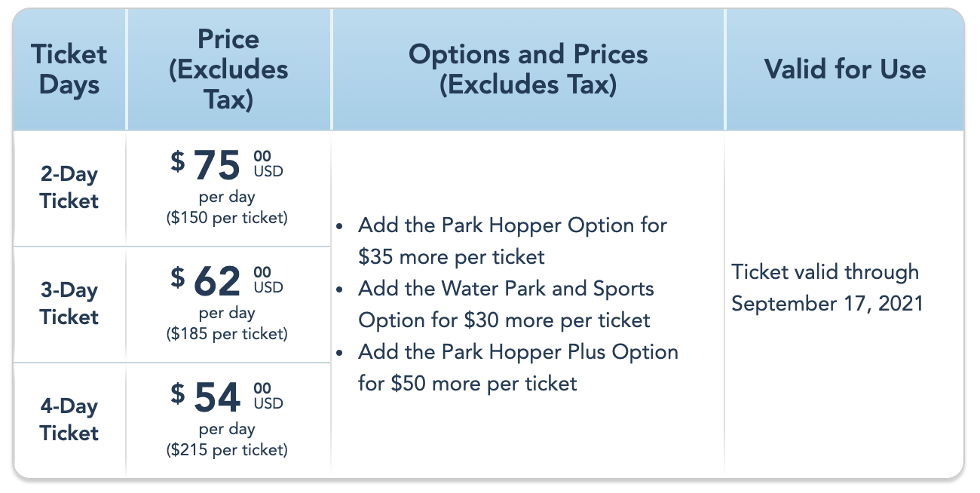The image size is (980, 493).
Task: Select the Park Hopper Option for $35 text
Action: point(513,241)
